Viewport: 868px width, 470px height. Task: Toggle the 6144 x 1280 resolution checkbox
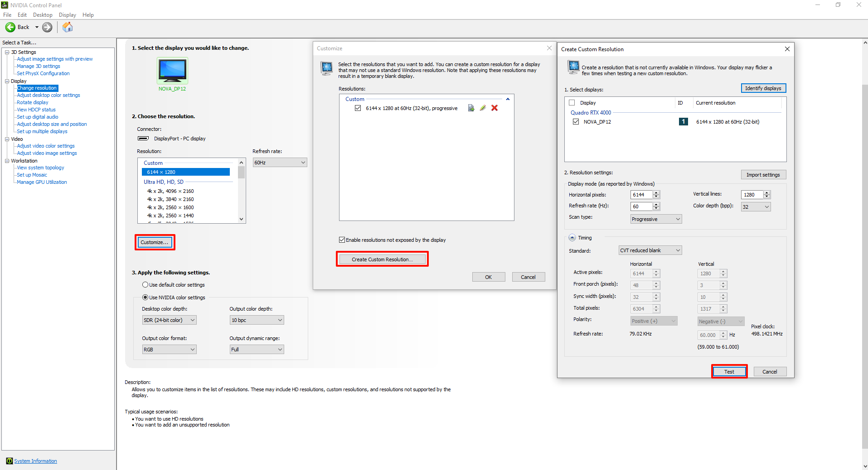coord(358,108)
